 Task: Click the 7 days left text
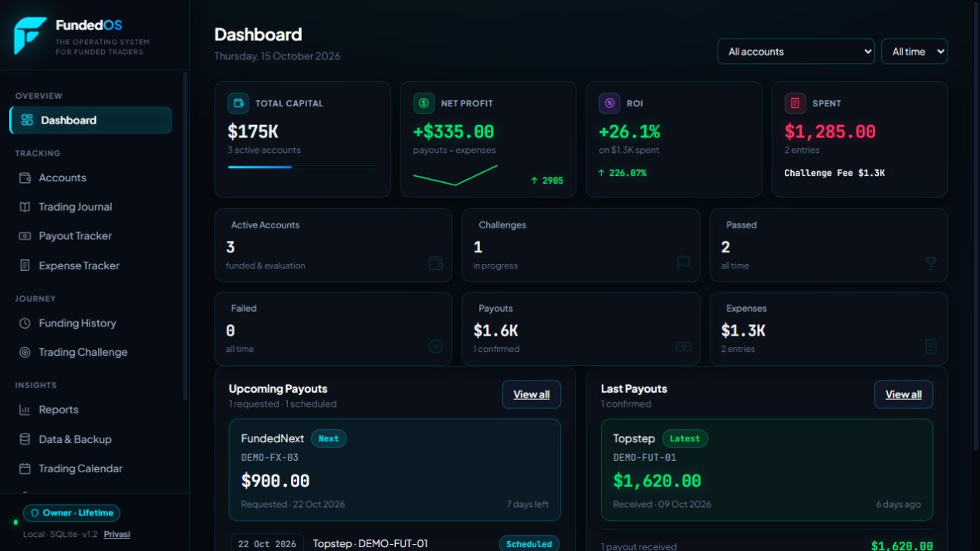pyautogui.click(x=528, y=505)
